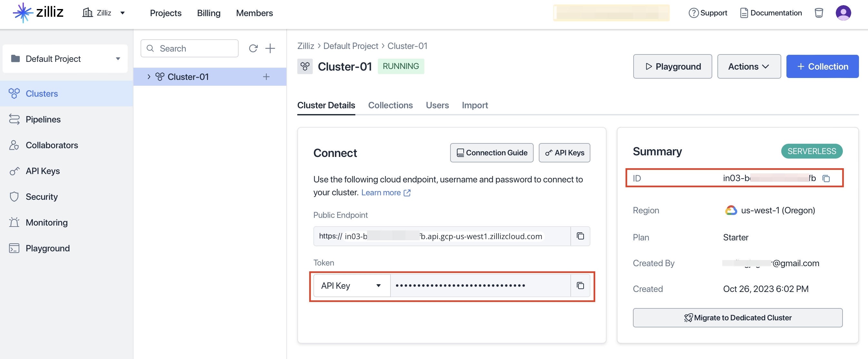Screen dimensions: 868x359
Task: Expand the Cluster-01 tree item
Action: [x=148, y=76]
